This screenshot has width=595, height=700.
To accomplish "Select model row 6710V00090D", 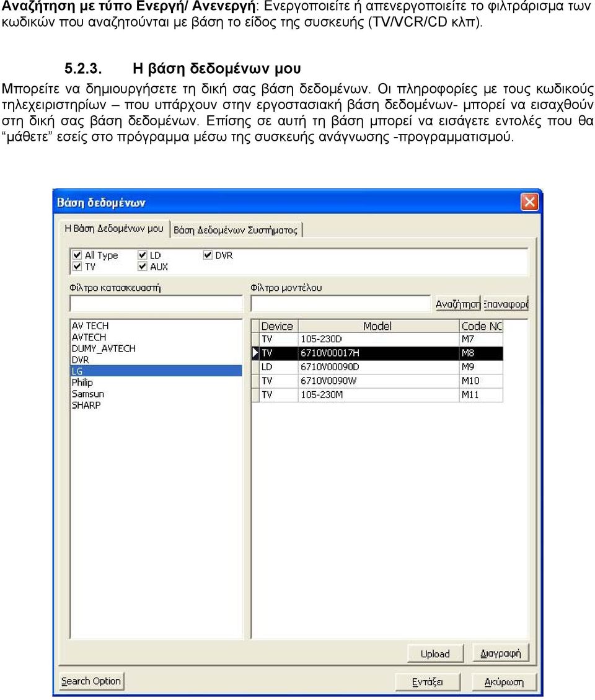I will point(378,367).
